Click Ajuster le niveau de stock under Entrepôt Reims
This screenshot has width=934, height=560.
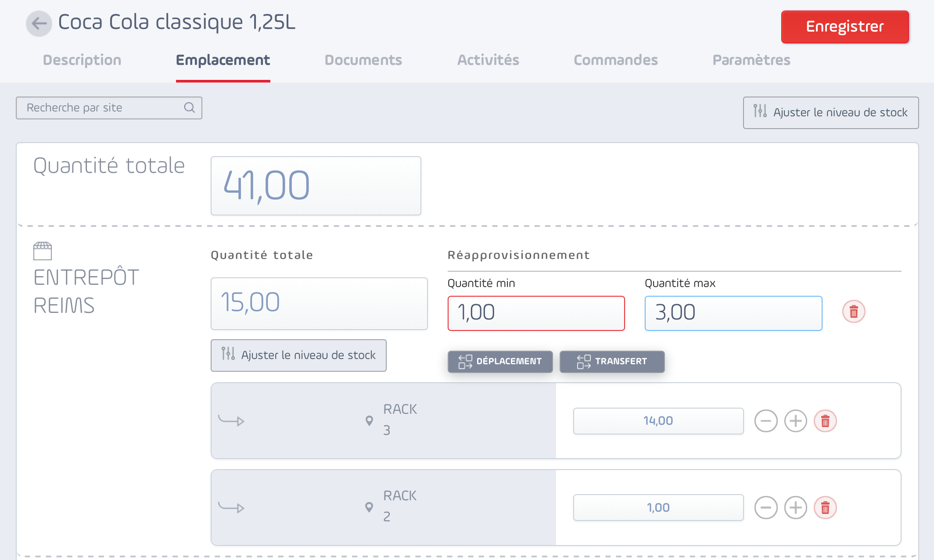tap(298, 355)
